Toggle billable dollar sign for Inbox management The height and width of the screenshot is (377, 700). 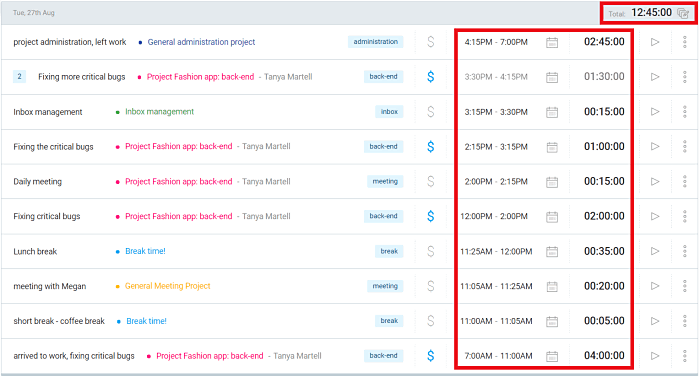[x=430, y=112]
